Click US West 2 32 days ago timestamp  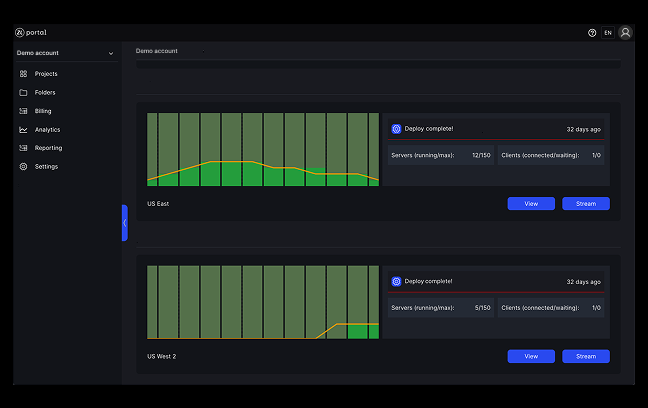click(x=584, y=282)
